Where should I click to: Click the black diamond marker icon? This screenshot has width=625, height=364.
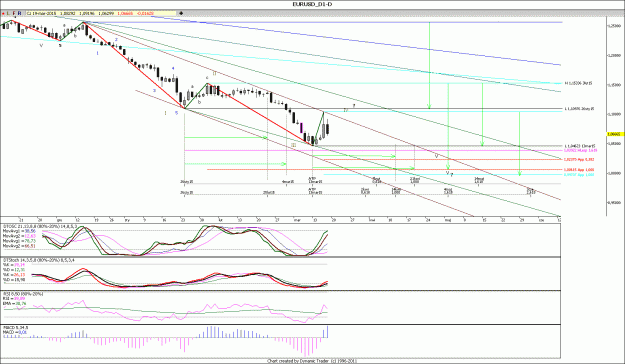[181, 13]
